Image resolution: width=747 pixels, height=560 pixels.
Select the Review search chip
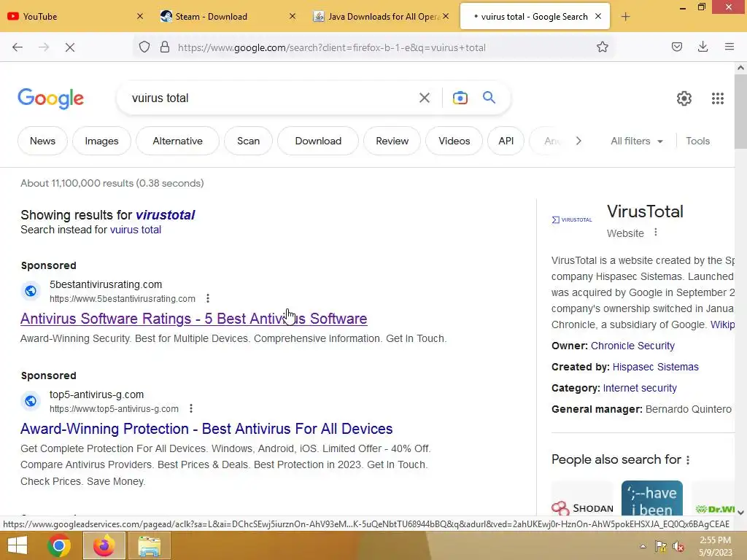[x=392, y=141]
